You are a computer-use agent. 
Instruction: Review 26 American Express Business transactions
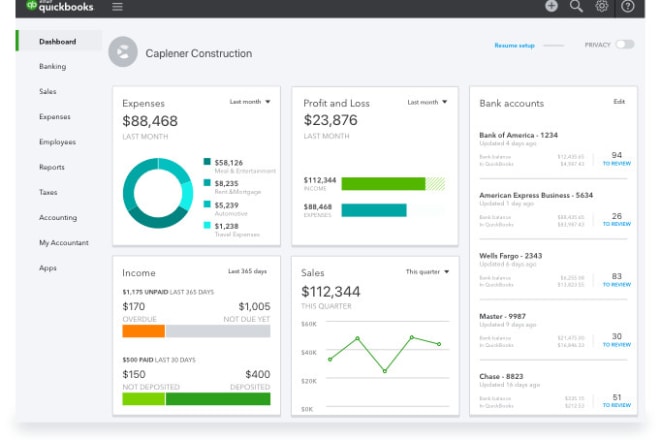tap(617, 219)
